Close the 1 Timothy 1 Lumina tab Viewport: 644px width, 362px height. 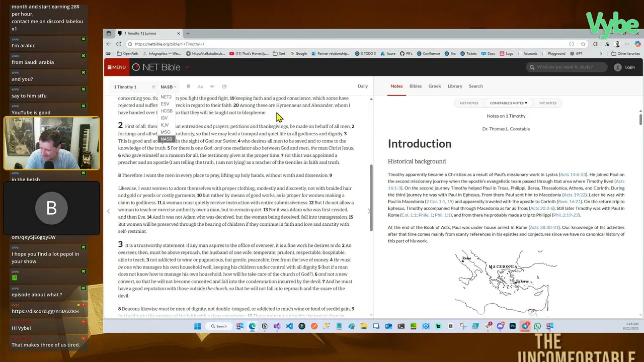click(x=179, y=33)
